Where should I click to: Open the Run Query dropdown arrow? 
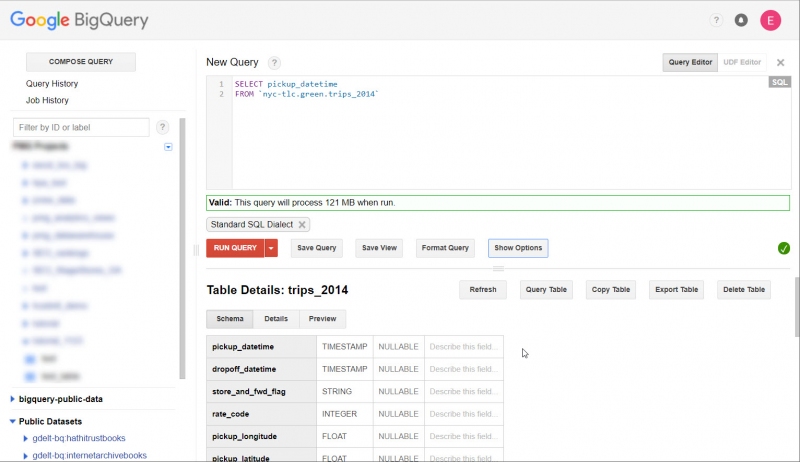coord(271,248)
